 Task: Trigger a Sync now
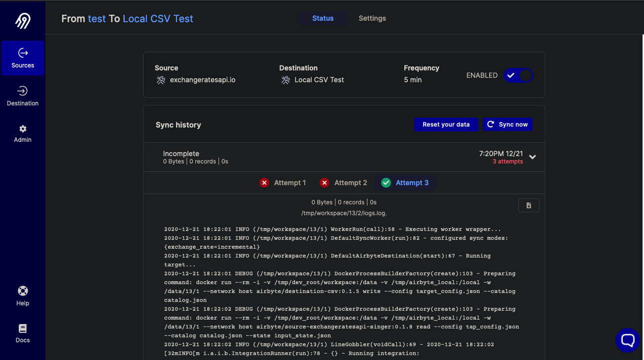[x=507, y=124]
